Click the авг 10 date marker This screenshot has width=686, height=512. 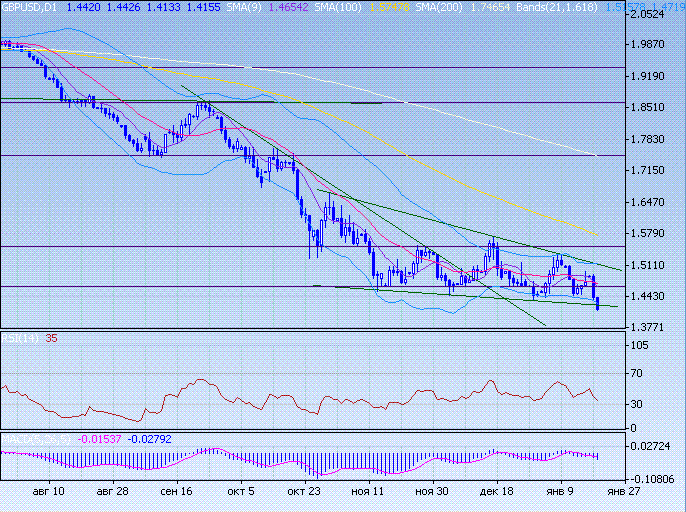pos(49,492)
